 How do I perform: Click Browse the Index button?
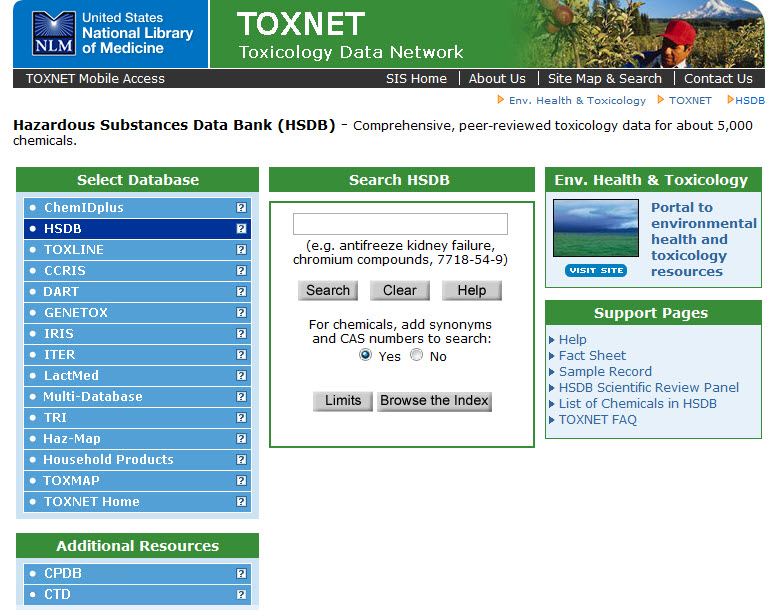click(434, 401)
